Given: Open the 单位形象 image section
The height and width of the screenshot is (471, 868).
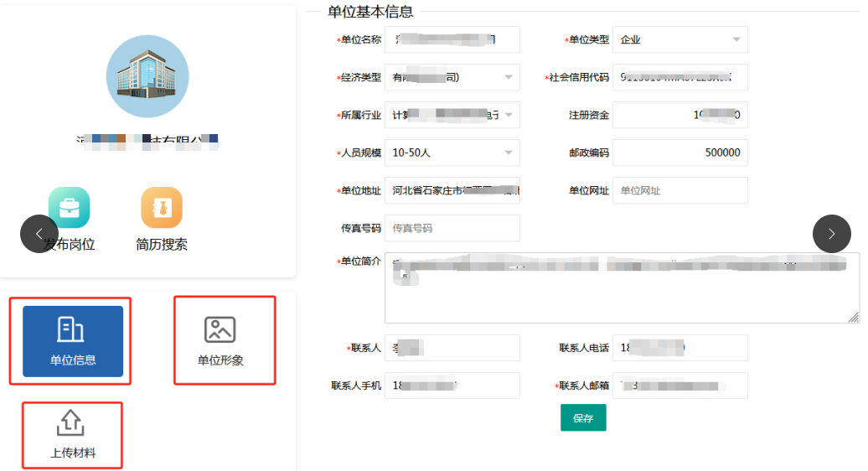Looking at the screenshot, I should (220, 341).
